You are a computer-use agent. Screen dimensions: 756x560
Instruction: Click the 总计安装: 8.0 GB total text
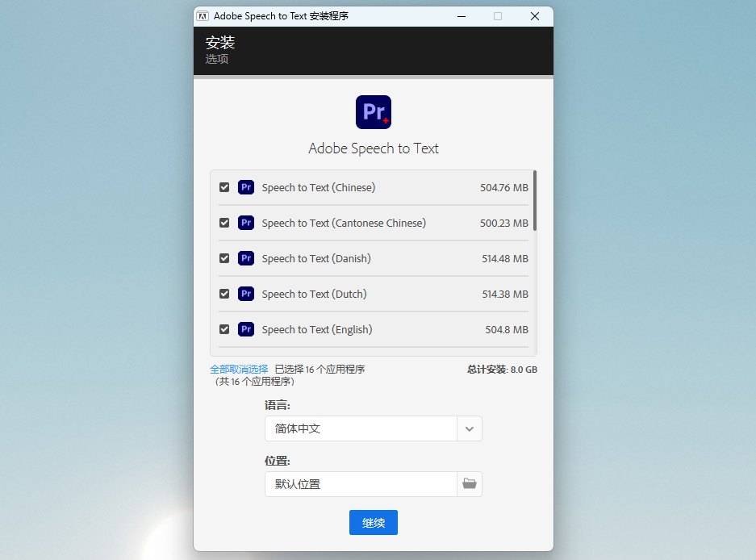(x=502, y=370)
